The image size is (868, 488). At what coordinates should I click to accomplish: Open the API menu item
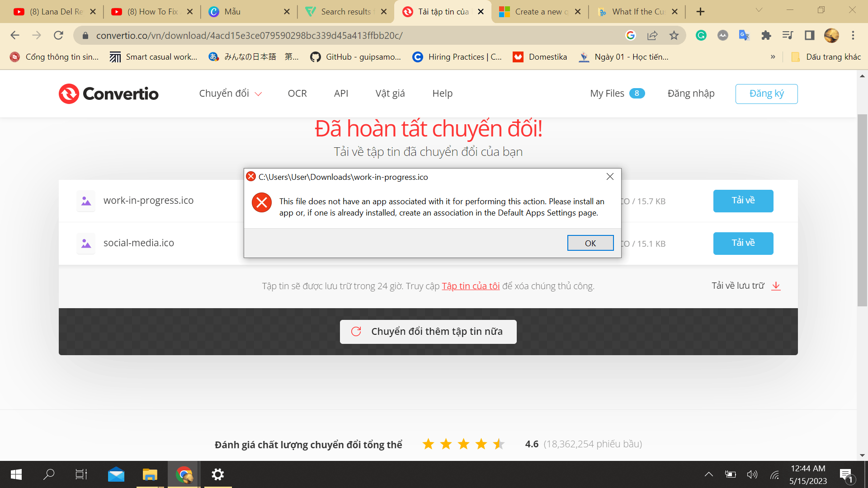point(341,94)
